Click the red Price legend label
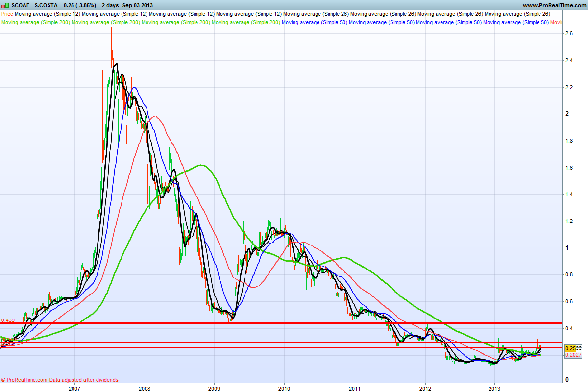This screenshot has width=588, height=392. [x=7, y=14]
